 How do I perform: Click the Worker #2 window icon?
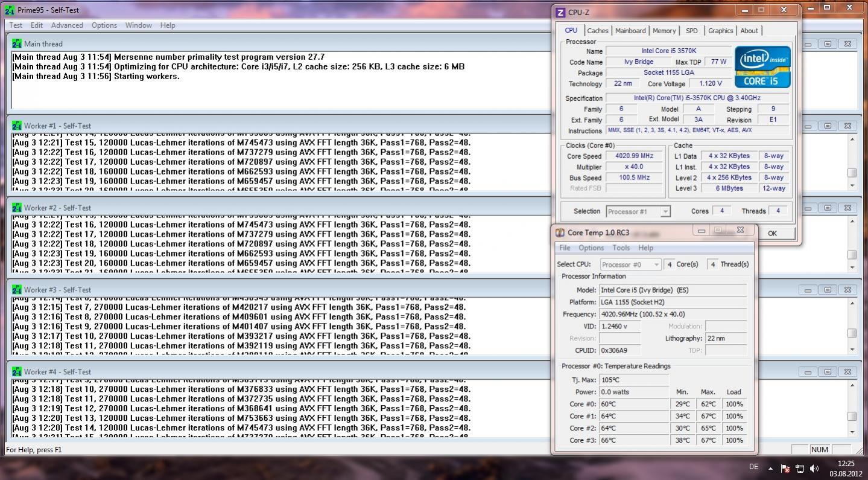point(17,208)
